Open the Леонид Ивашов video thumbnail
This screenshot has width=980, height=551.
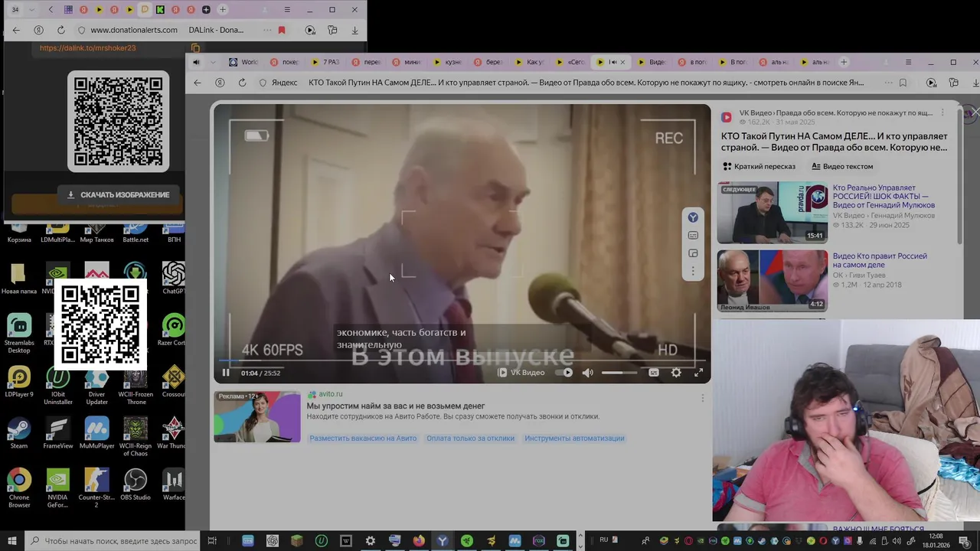[772, 280]
